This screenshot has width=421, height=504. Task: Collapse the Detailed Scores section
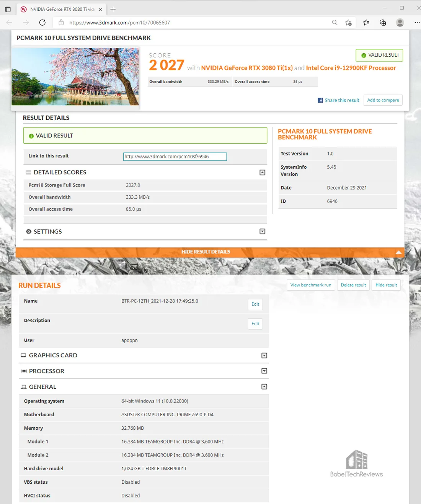pyautogui.click(x=263, y=172)
